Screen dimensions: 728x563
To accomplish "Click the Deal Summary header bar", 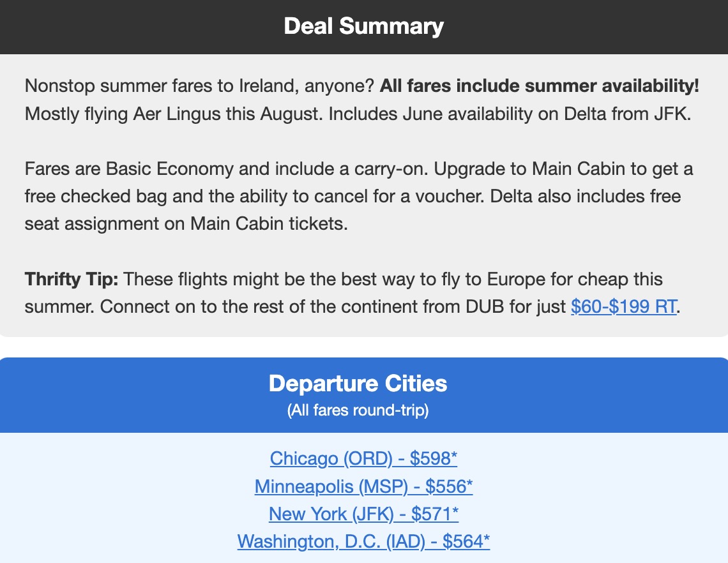I will click(364, 26).
